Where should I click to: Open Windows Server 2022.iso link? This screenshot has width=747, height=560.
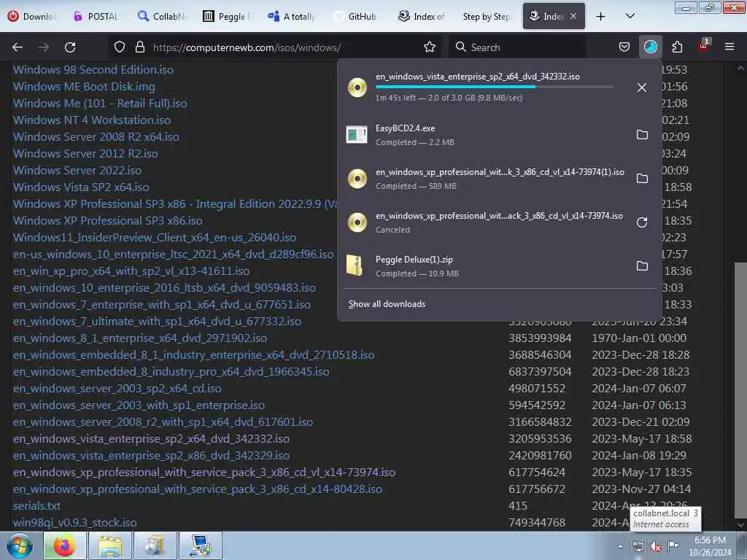[x=77, y=171]
